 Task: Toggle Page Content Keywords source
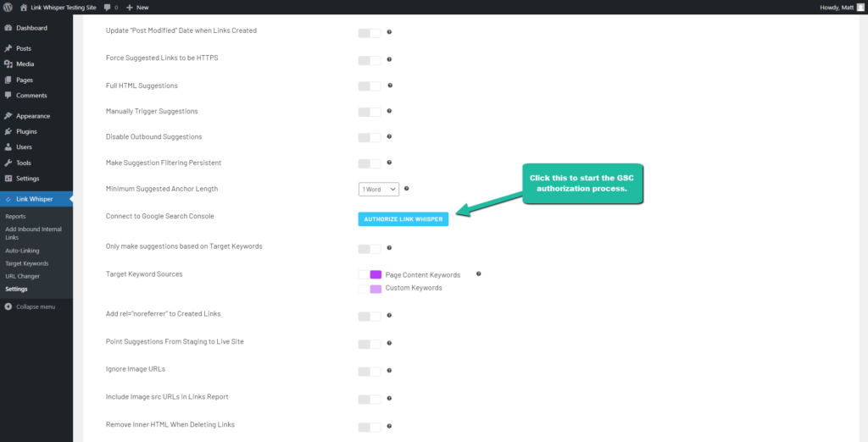pyautogui.click(x=370, y=274)
